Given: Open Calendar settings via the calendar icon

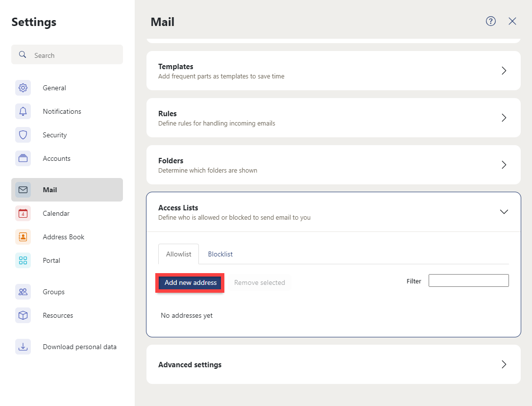Looking at the screenshot, I should click(x=23, y=213).
